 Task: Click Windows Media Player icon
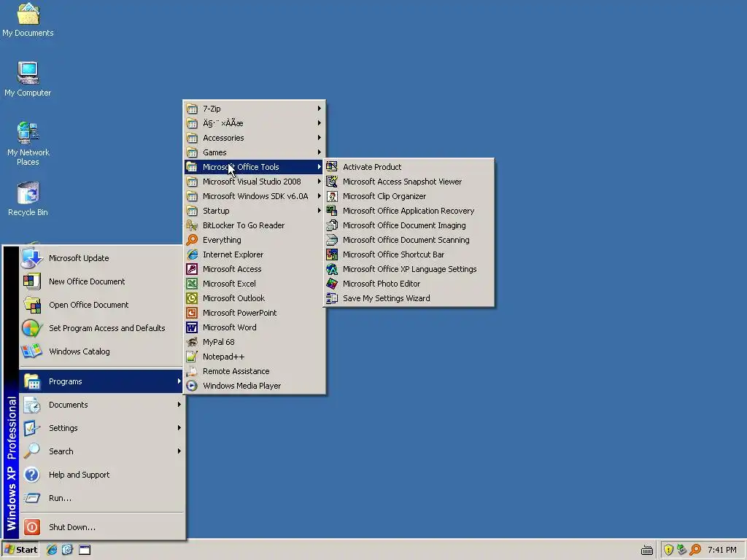192,386
